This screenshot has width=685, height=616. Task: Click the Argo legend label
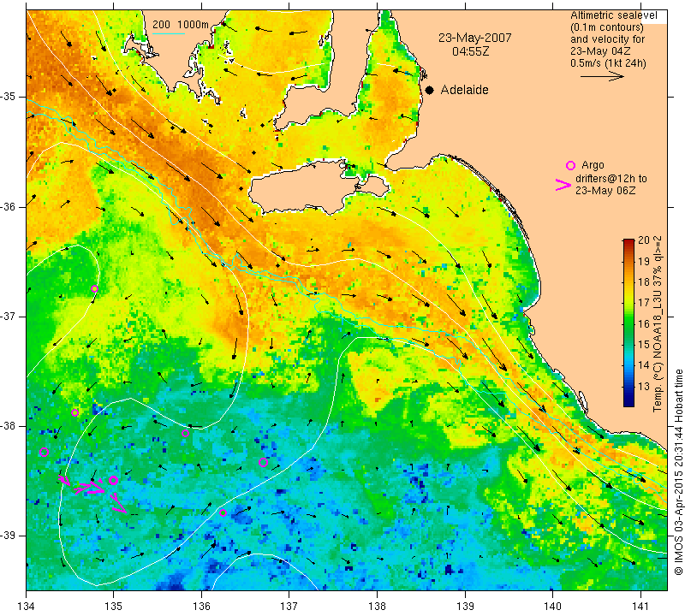pos(593,165)
